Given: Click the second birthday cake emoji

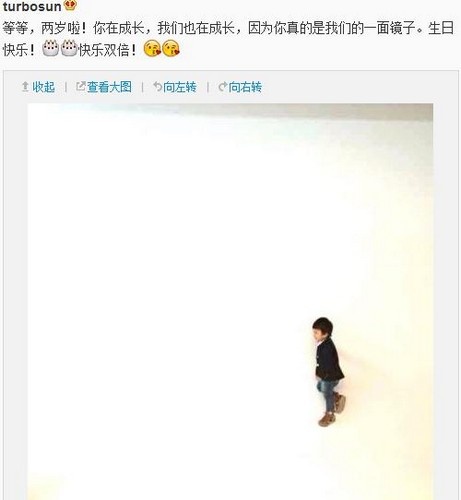Looking at the screenshot, I should click(x=69, y=48).
